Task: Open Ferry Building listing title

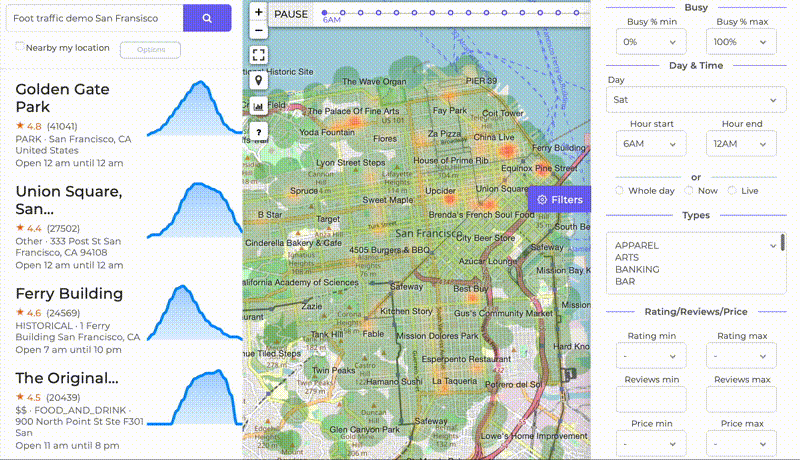Action: [x=69, y=294]
